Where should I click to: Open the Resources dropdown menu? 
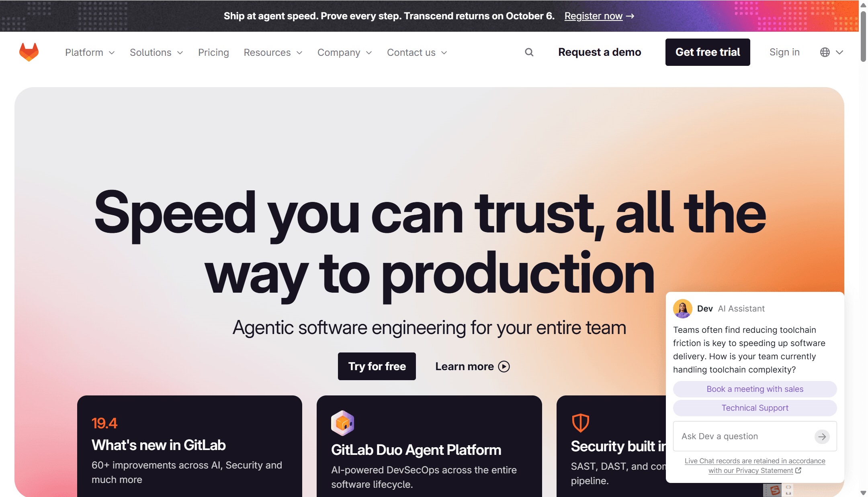tap(273, 53)
